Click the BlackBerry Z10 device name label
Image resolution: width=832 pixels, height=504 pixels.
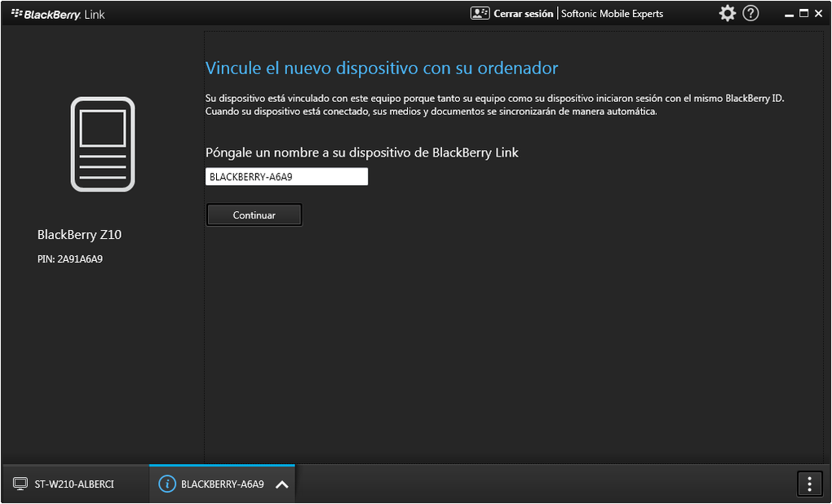point(80,235)
